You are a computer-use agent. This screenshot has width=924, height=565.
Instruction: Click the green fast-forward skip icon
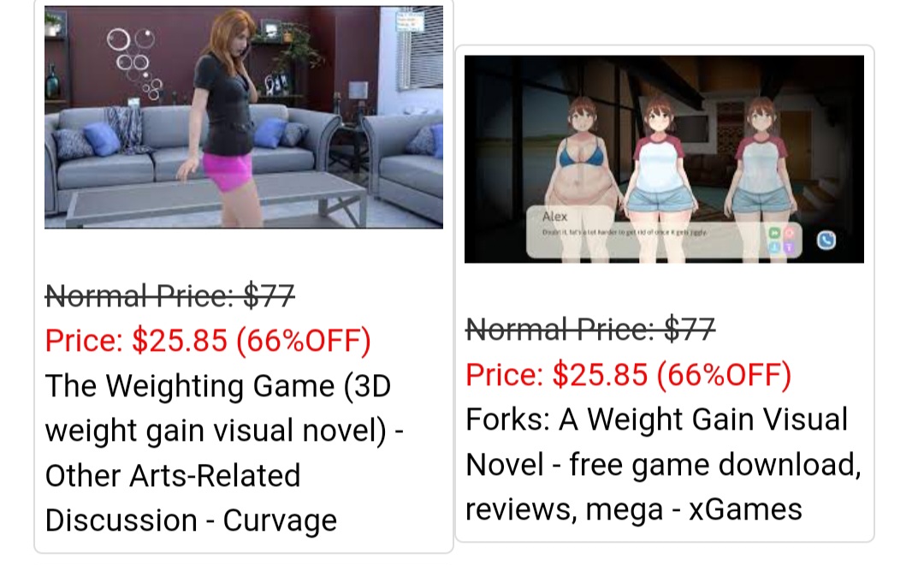(774, 233)
